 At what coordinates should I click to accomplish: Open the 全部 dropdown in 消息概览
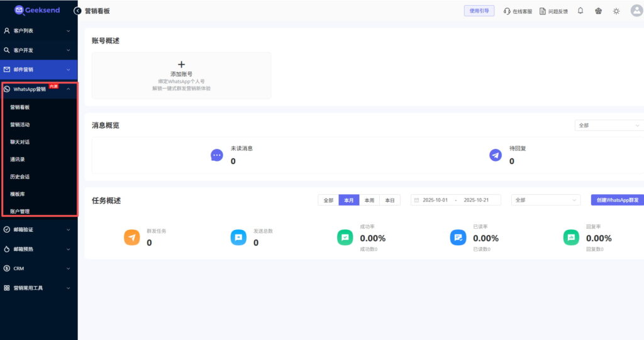(608, 125)
